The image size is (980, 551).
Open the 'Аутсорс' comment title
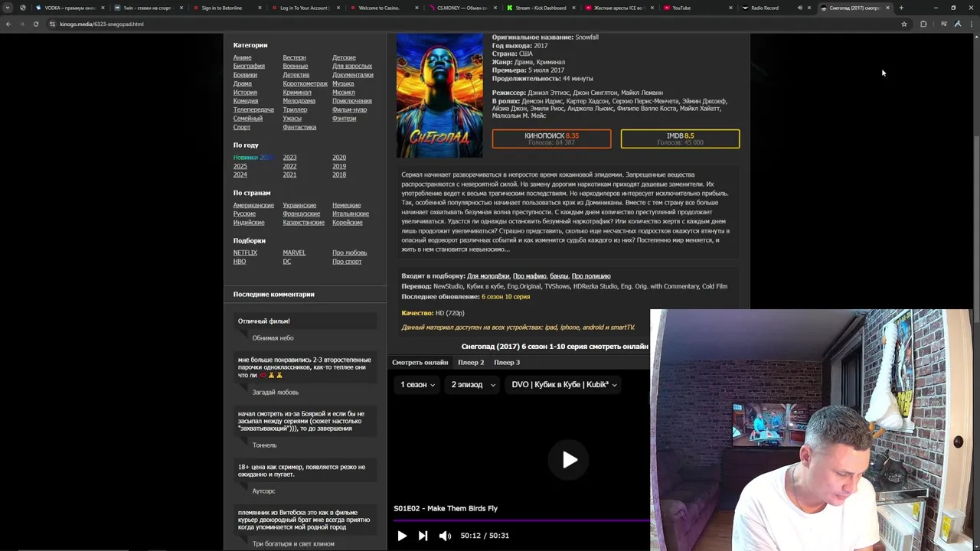[x=263, y=491]
